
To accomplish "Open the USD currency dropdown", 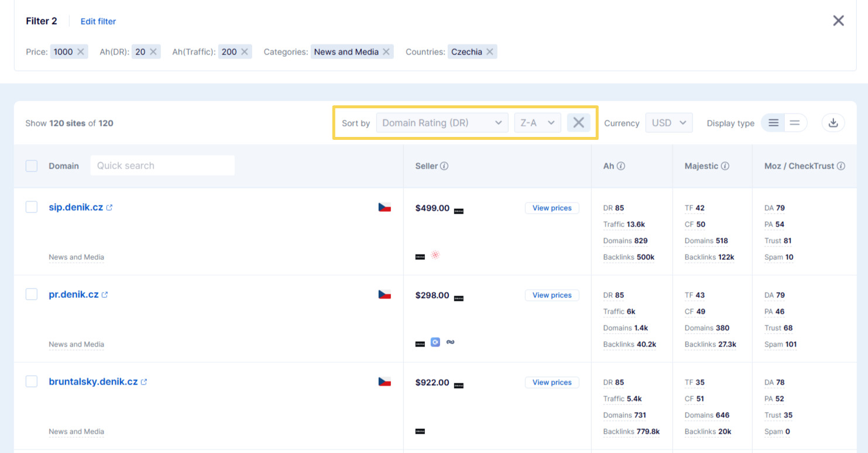I will (x=668, y=123).
